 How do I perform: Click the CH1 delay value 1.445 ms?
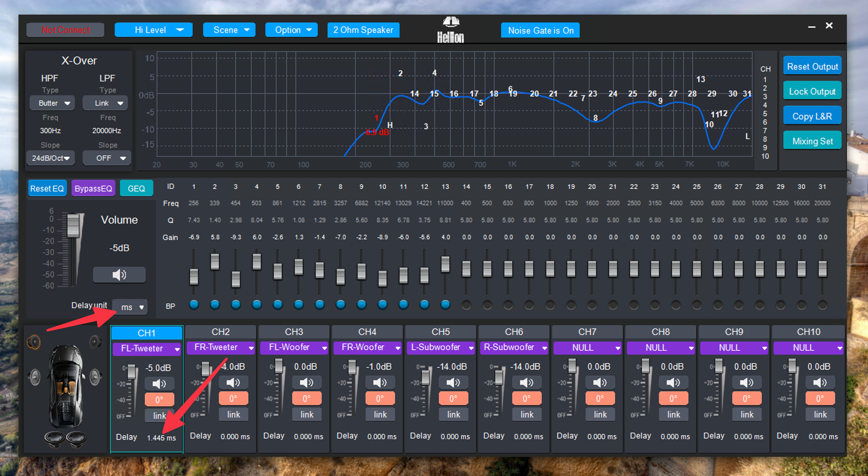[161, 438]
